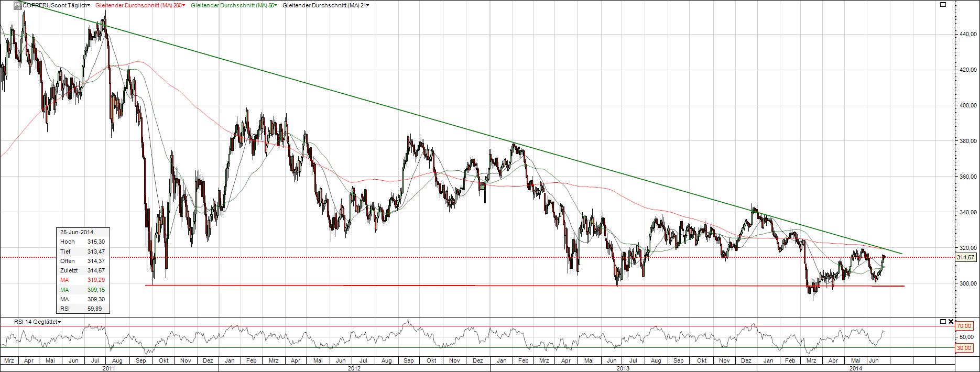Maximize the RSI indicator panel
The height and width of the screenshot is (372, 980).
tap(943, 321)
